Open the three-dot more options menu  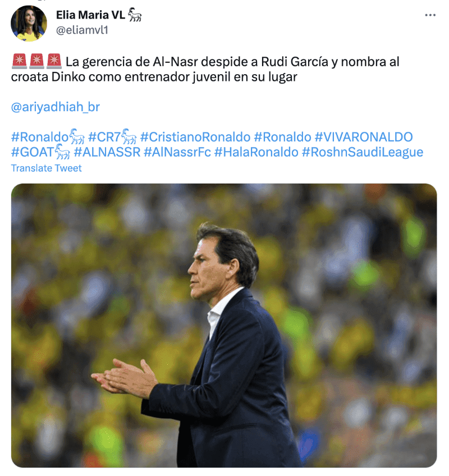430,15
